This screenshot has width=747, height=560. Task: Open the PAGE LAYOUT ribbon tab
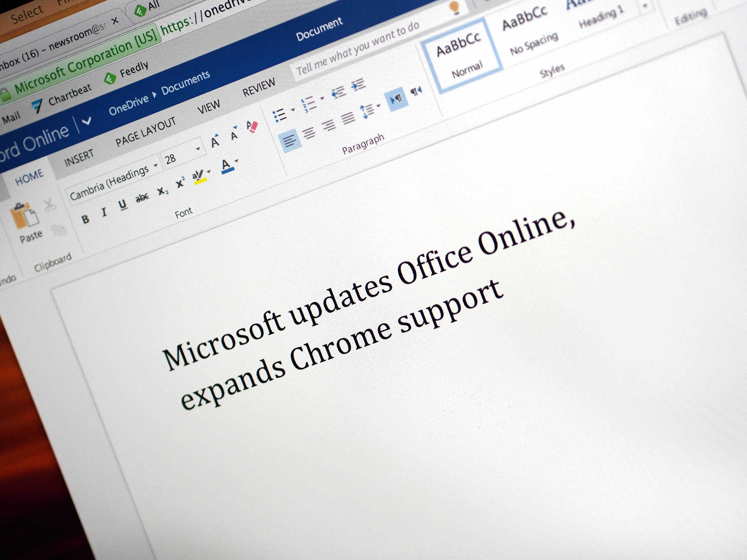click(146, 132)
